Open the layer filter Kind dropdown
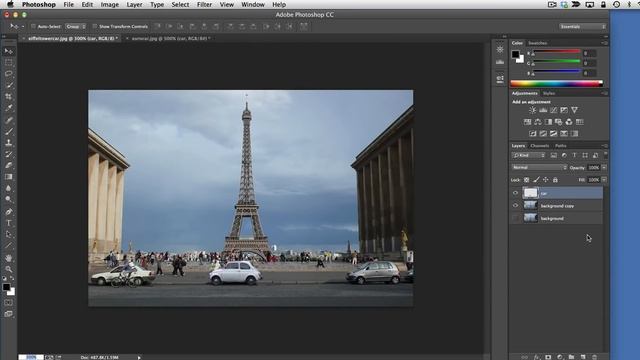 coord(529,155)
